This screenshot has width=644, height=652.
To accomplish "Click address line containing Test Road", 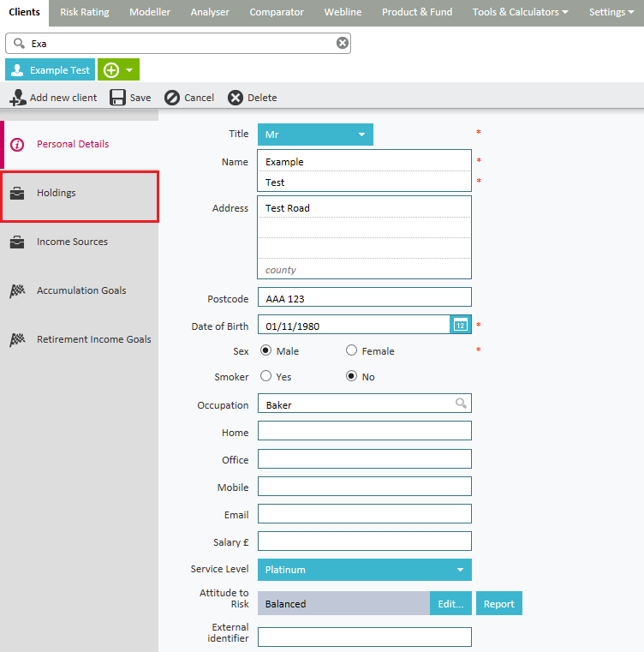I will coord(364,207).
